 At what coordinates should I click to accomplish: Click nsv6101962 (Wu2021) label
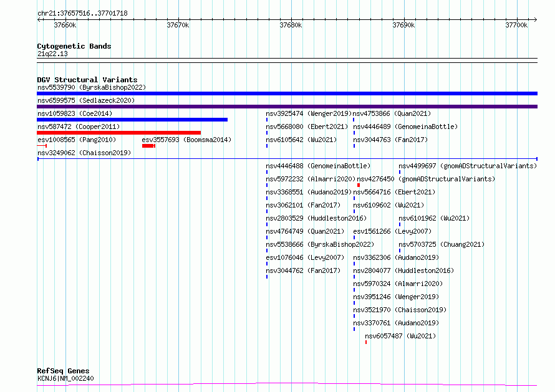434,218
